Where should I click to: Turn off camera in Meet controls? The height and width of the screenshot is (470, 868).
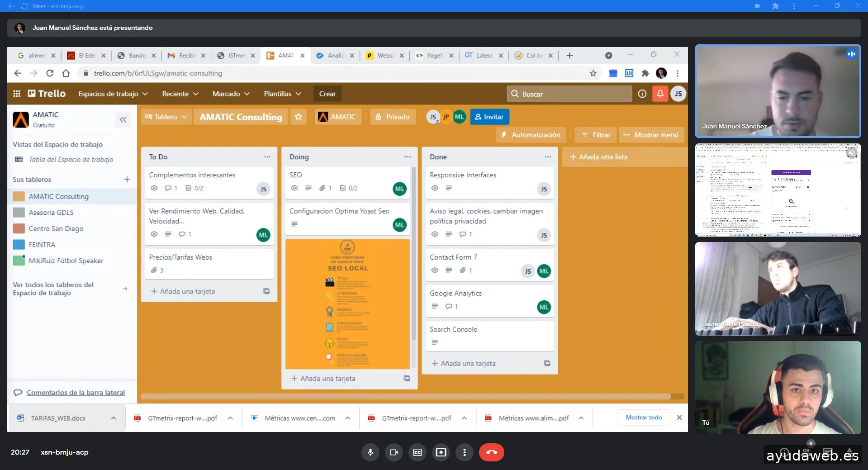(394, 452)
